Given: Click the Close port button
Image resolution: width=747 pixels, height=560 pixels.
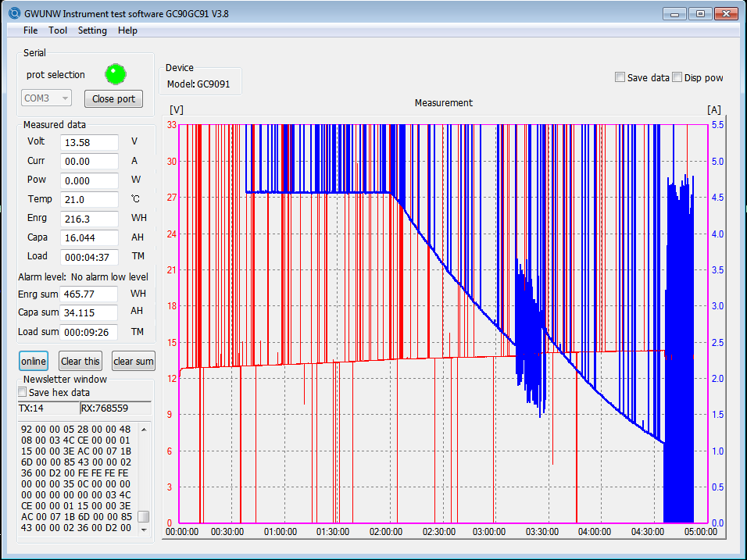Looking at the screenshot, I should pyautogui.click(x=113, y=98).
